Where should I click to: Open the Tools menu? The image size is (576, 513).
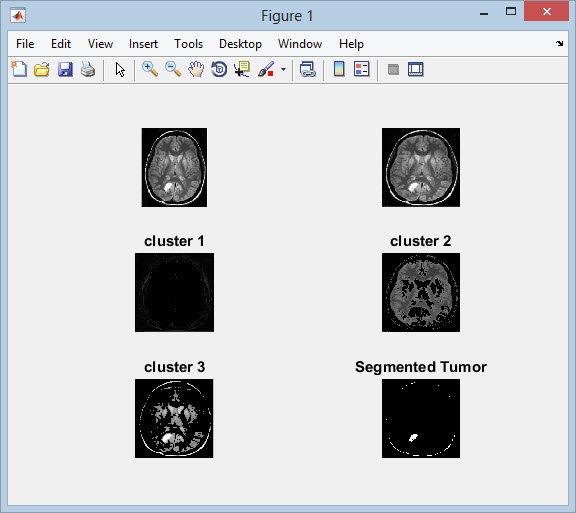tap(188, 44)
